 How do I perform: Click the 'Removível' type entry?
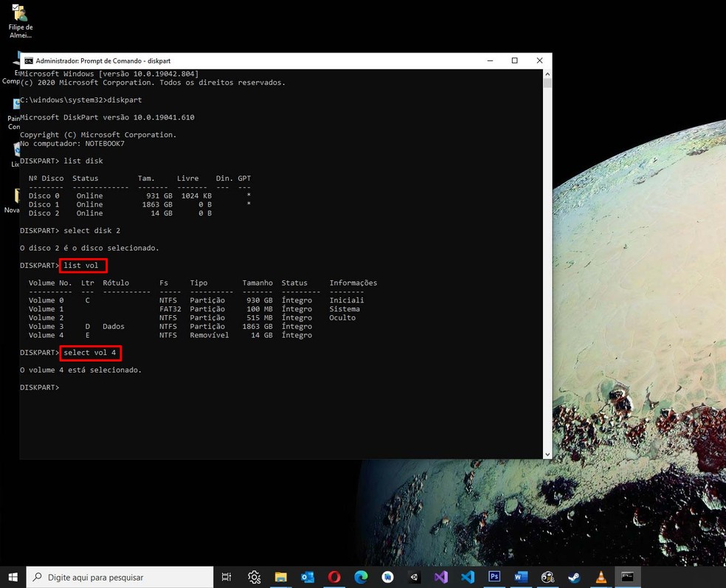[210, 335]
